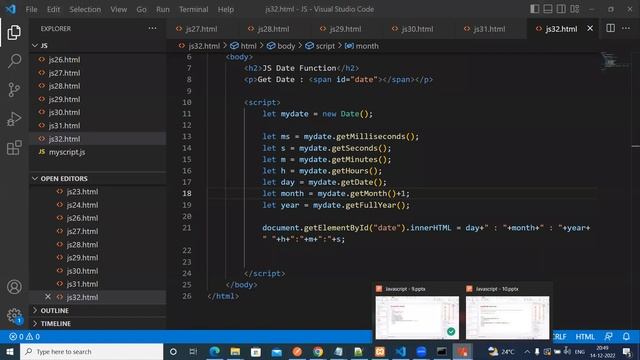
Task: Open the Manage gear icon
Action: (x=14, y=315)
